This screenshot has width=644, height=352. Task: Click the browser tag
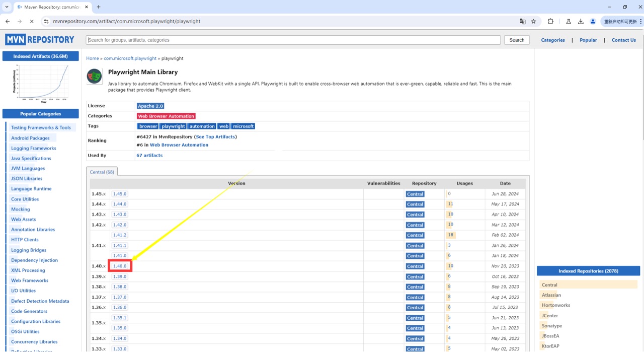148,126
